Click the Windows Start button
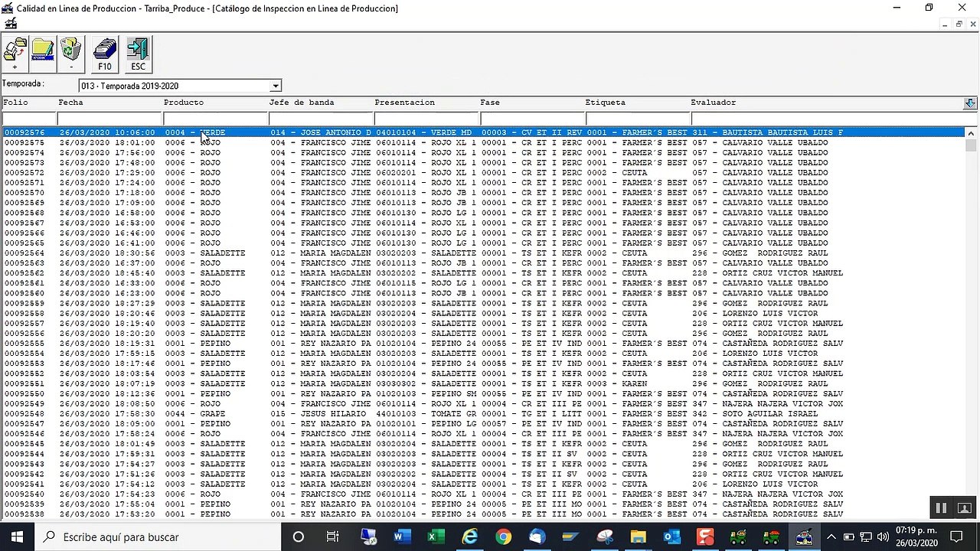Screen dimensions: 980x551 pyautogui.click(x=17, y=537)
